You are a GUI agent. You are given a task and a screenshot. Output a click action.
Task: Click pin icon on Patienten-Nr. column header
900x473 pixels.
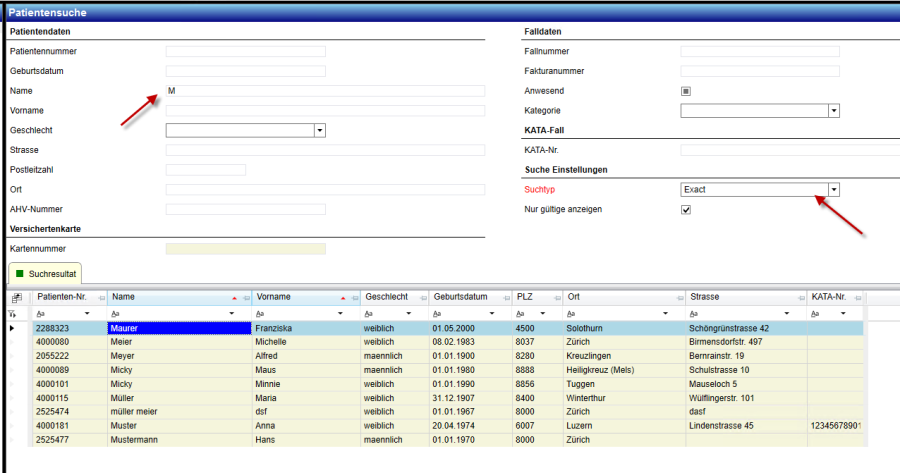pyautogui.click(x=101, y=297)
